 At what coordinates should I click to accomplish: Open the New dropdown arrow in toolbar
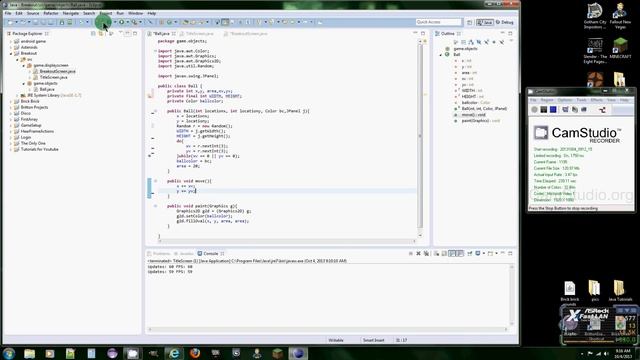pos(16,22)
